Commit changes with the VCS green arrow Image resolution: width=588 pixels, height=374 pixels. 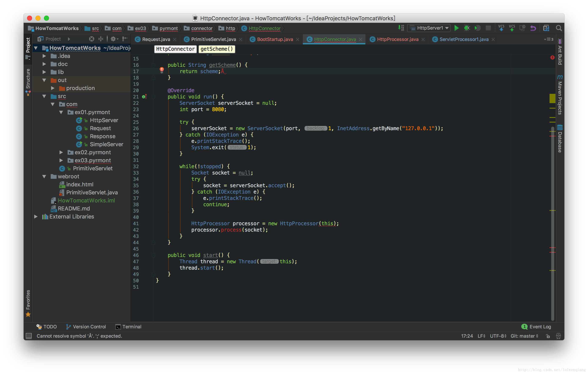coord(512,28)
